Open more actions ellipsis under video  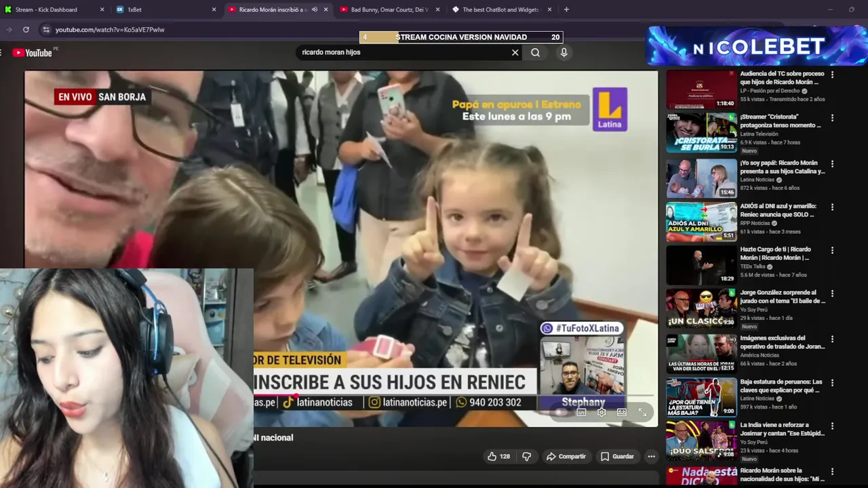coord(651,456)
